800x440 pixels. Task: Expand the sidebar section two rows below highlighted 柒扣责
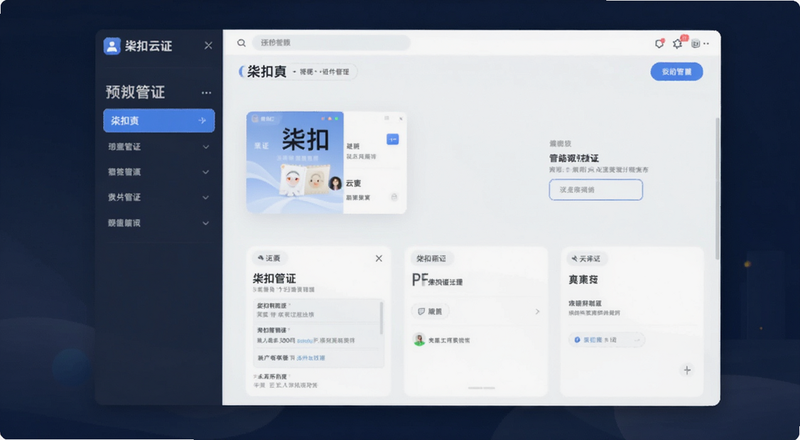click(159, 172)
